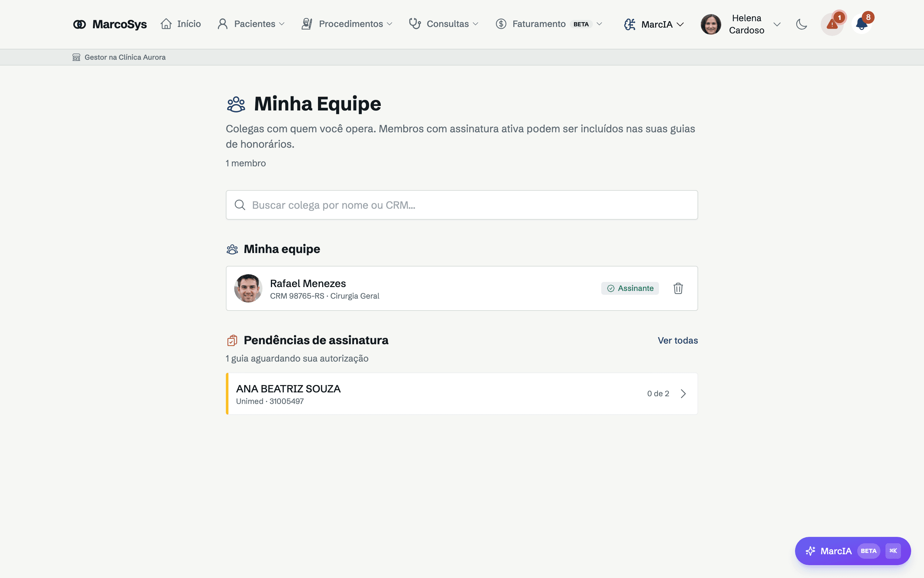The width and height of the screenshot is (924, 578).
Task: Open the Faturamento BETA menu
Action: pyautogui.click(x=549, y=24)
